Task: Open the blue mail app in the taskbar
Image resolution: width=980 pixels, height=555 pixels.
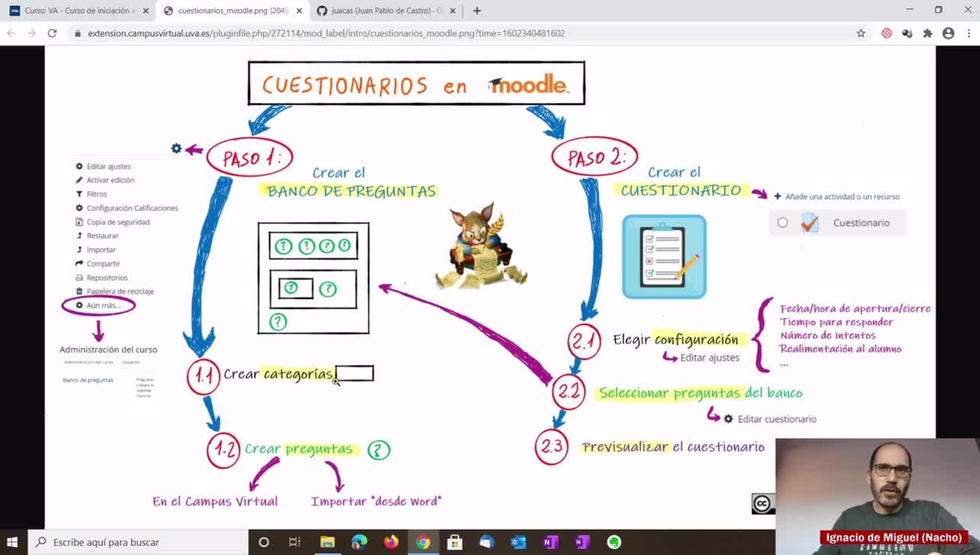Action: (487, 542)
